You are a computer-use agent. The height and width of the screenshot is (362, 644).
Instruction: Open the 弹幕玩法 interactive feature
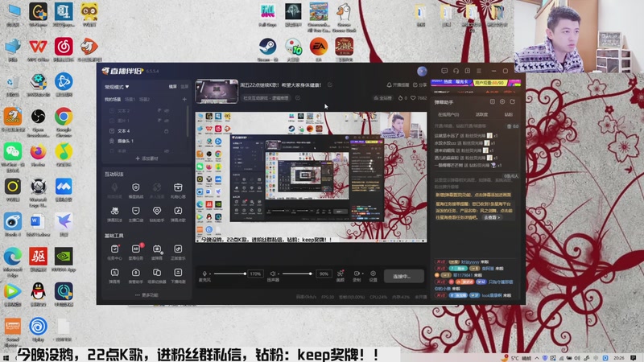[x=114, y=214]
